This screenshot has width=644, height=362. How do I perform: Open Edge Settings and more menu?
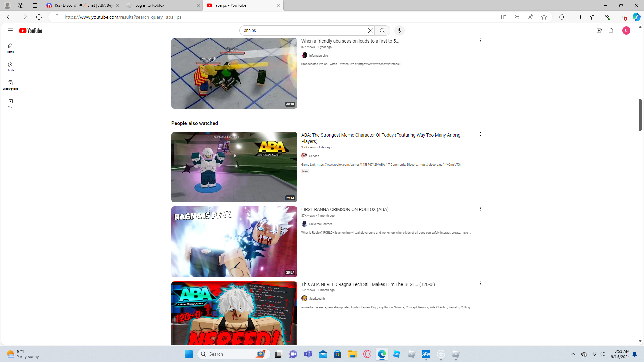(x=623, y=17)
